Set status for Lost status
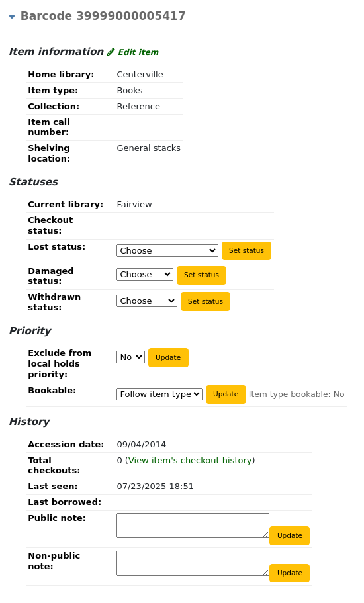The image size is (364, 603). [246, 250]
